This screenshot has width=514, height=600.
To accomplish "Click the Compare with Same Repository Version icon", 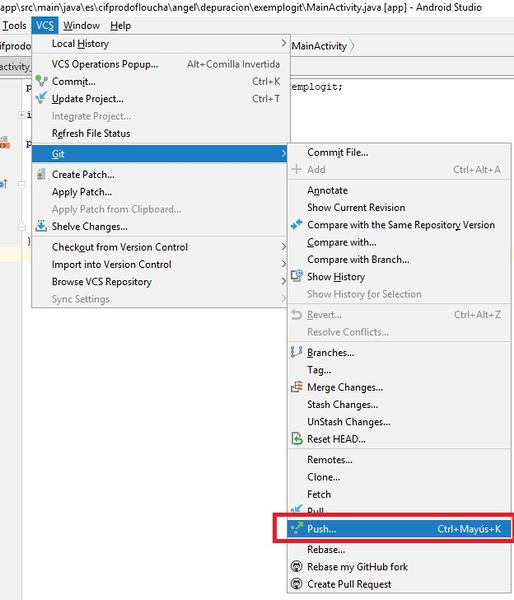I will 297,225.
